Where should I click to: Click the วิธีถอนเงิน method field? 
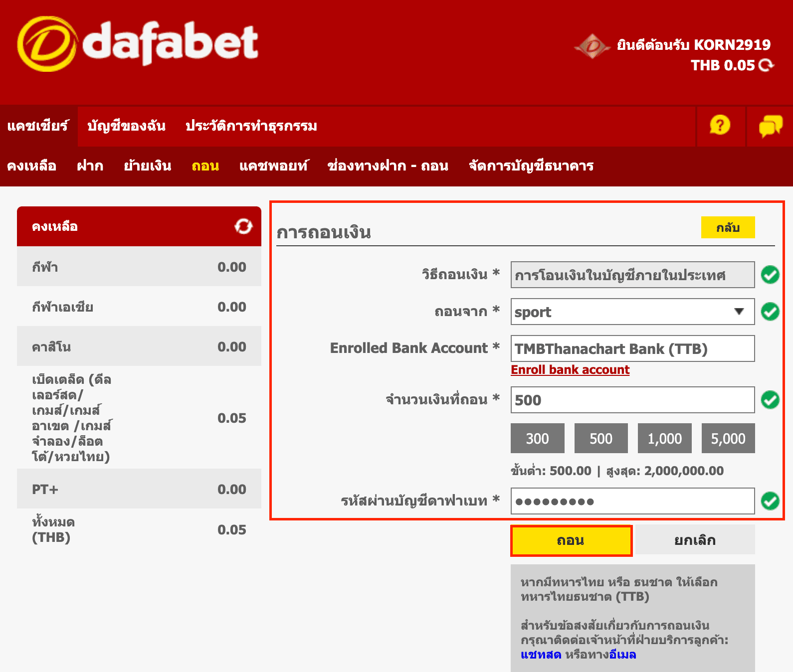(632, 275)
